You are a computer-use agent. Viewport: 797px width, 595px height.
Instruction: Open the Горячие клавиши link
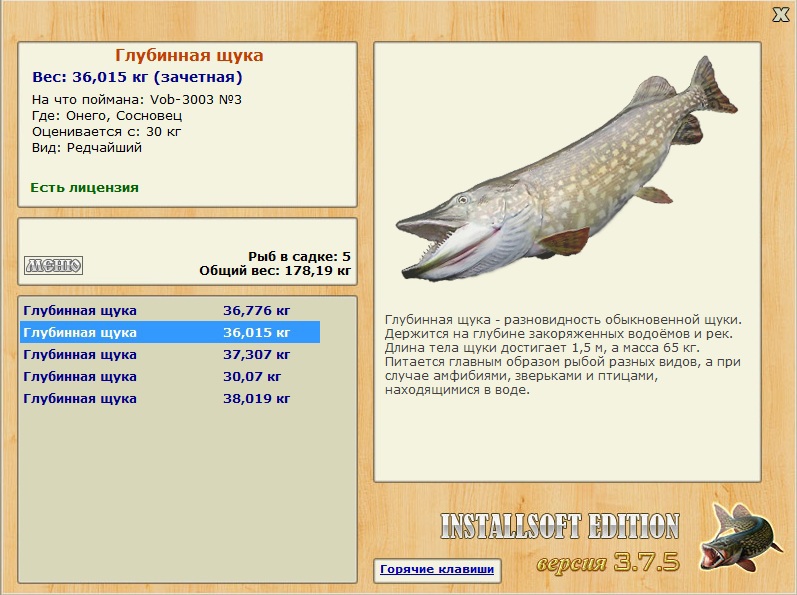(437, 569)
